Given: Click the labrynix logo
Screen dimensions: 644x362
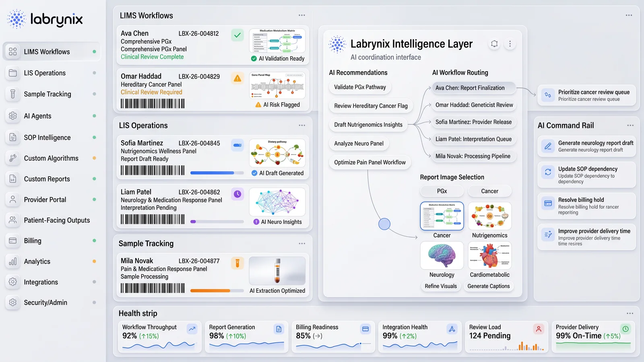Looking at the screenshot, I should pos(45,19).
